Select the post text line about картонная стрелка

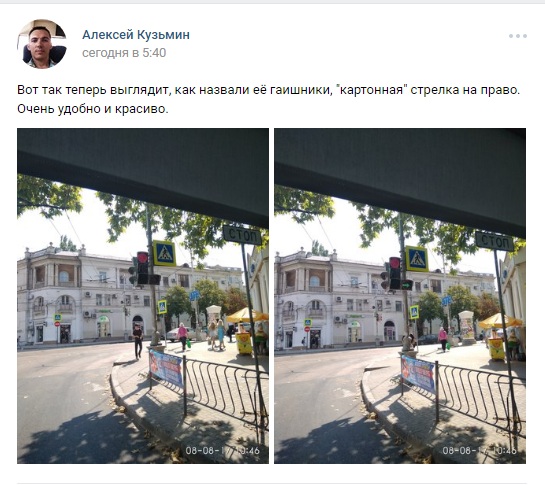pos(268,90)
